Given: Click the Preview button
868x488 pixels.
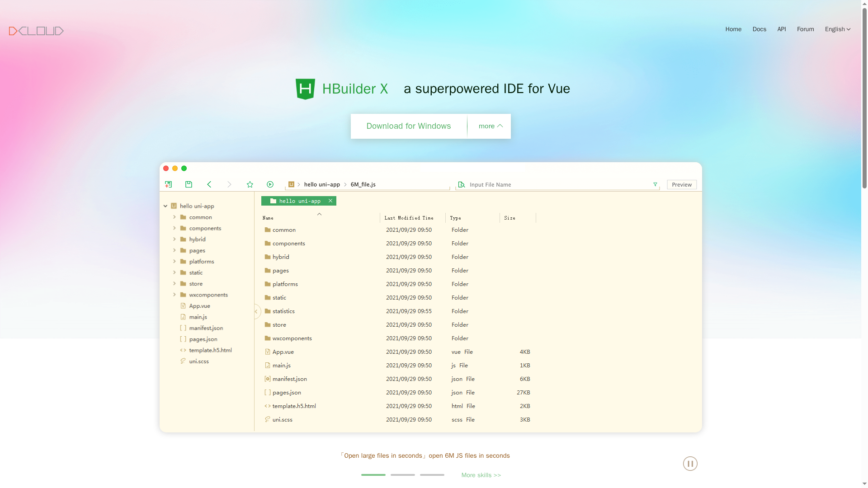Looking at the screenshot, I should pyautogui.click(x=682, y=184).
